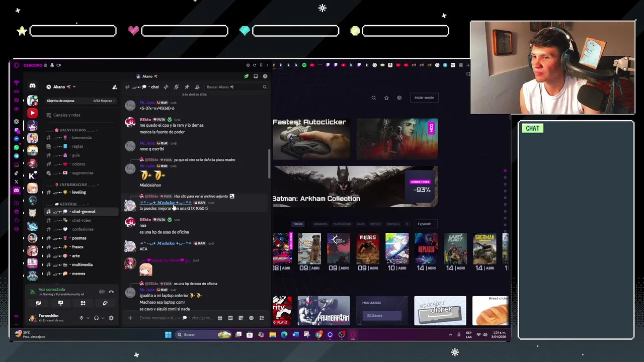Toggle channel notification mute bell
644x362 pixels.
176,87
